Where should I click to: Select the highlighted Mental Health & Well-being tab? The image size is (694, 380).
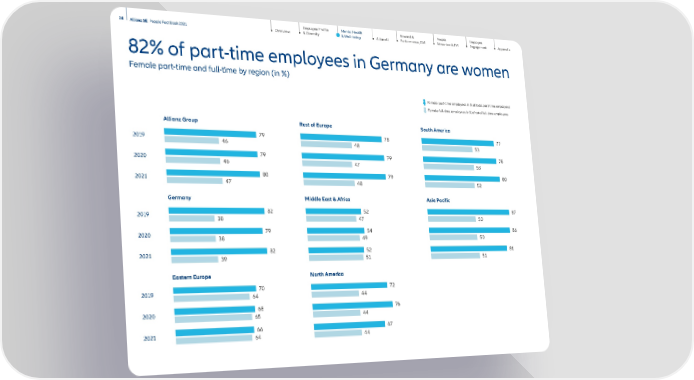pos(351,35)
